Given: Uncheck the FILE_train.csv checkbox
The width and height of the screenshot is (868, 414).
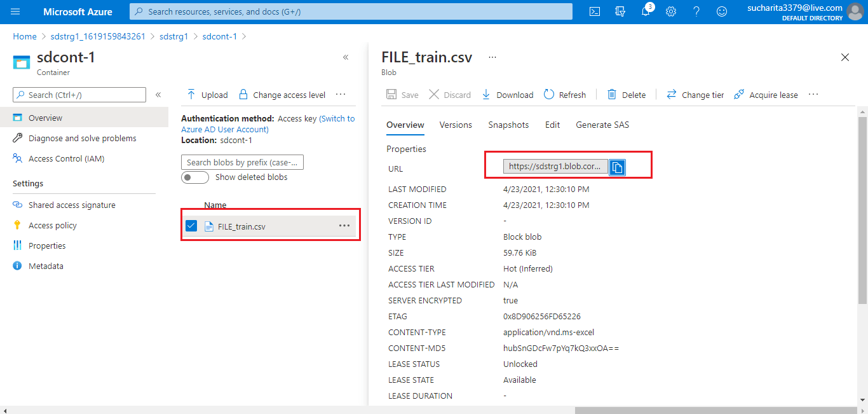Looking at the screenshot, I should click(191, 226).
